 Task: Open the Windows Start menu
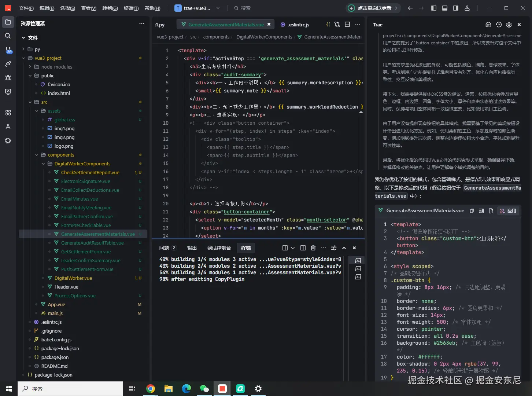[x=9, y=389]
